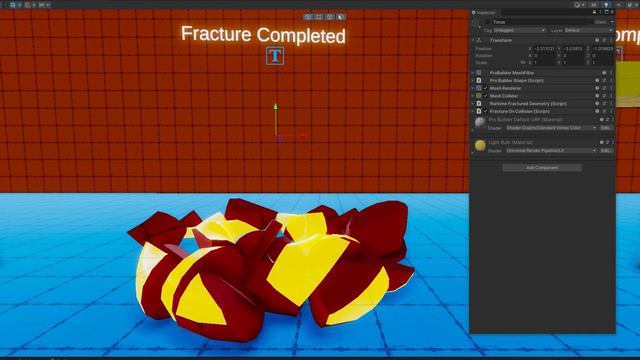This screenshot has height=360, width=640.
Task: Click ProBuilder MeshFilter component icon
Action: click(479, 73)
